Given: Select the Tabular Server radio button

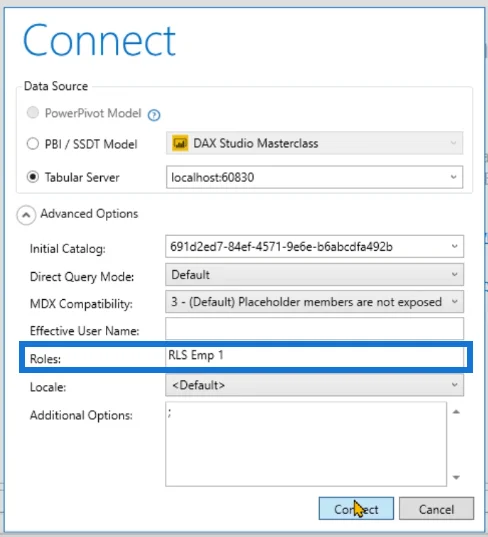Looking at the screenshot, I should [x=33, y=177].
